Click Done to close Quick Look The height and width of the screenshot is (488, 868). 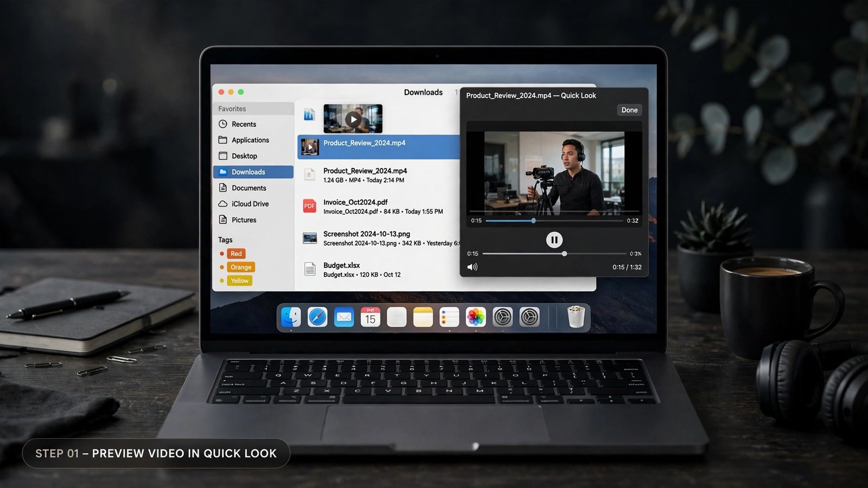[629, 110]
